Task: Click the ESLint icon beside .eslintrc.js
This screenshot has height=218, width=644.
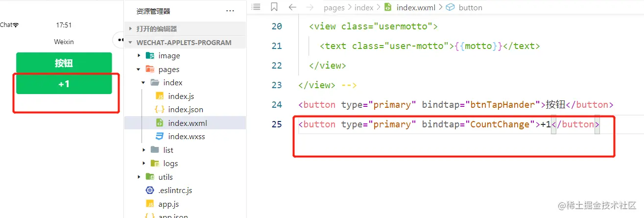Action: pyautogui.click(x=150, y=191)
